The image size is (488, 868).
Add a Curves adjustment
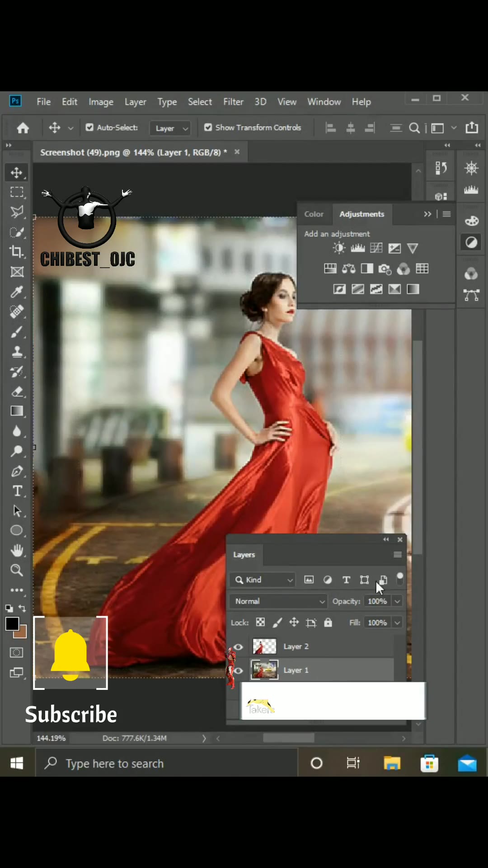click(376, 248)
